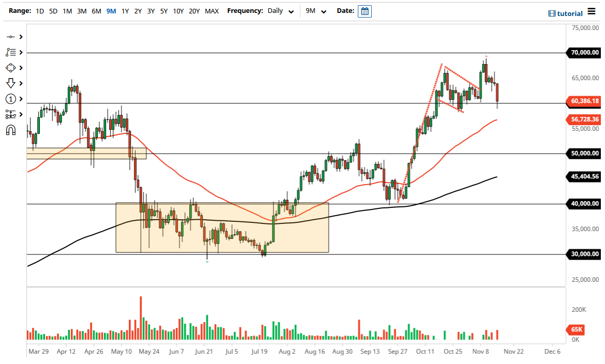Switch the range from 9M to 1Y
The image size is (605, 364).
tap(125, 11)
